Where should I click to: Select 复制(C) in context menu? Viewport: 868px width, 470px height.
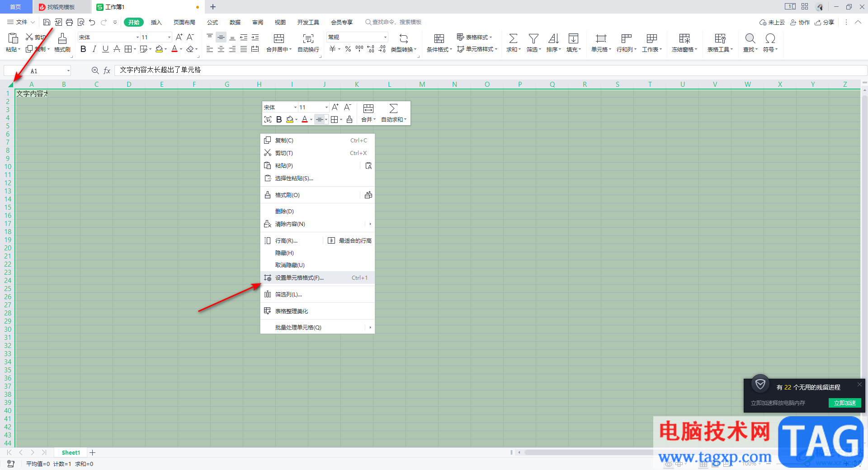[x=317, y=141]
